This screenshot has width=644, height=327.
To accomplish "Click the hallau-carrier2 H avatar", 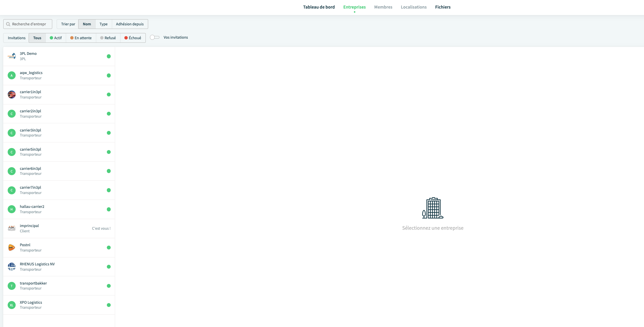I will click(x=12, y=209).
